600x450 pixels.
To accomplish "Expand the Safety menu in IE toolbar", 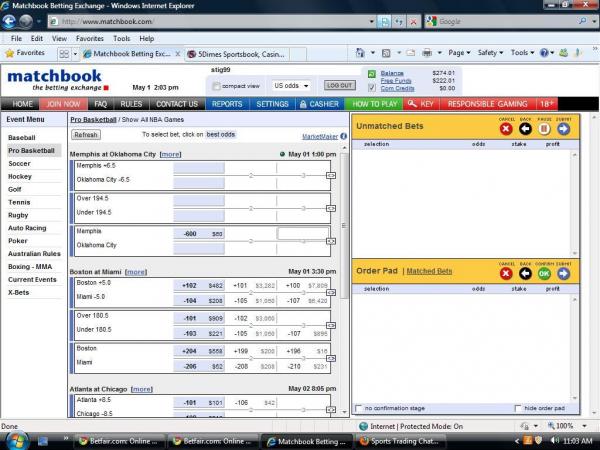I will 489,52.
